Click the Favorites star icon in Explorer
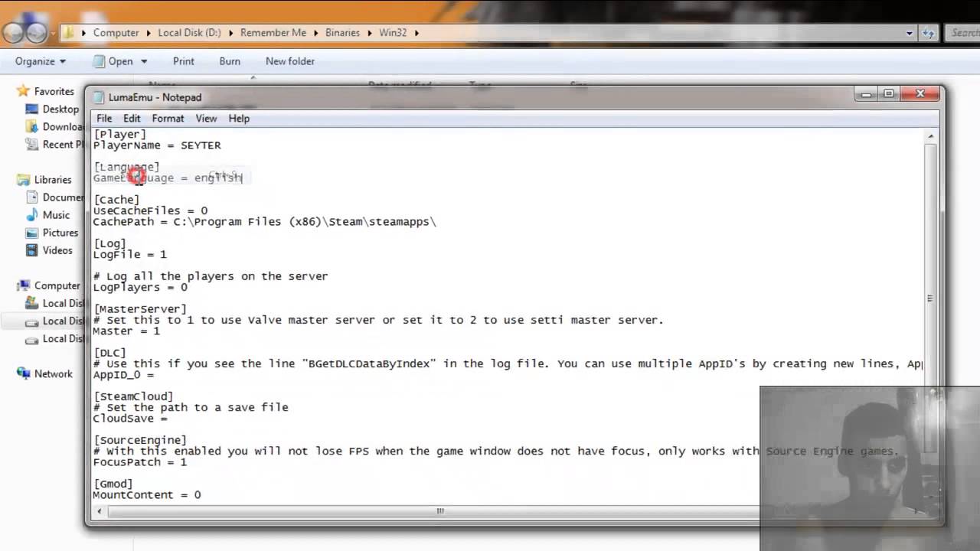The height and width of the screenshot is (551, 980). click(24, 91)
